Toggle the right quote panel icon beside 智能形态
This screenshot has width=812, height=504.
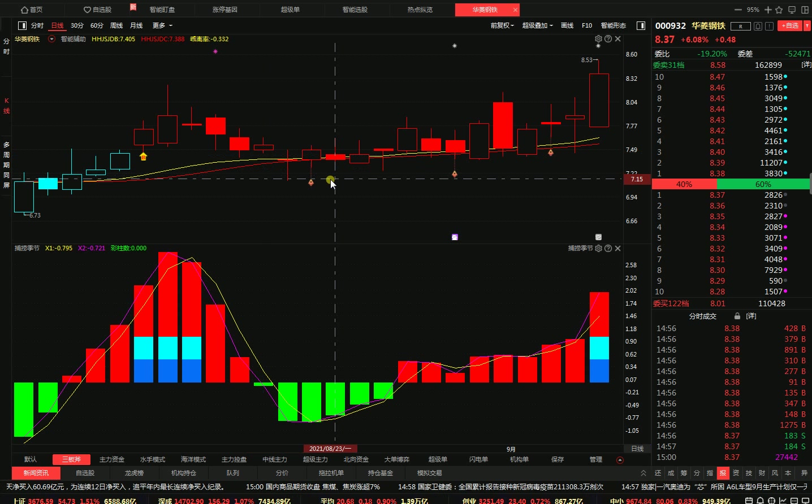point(641,25)
